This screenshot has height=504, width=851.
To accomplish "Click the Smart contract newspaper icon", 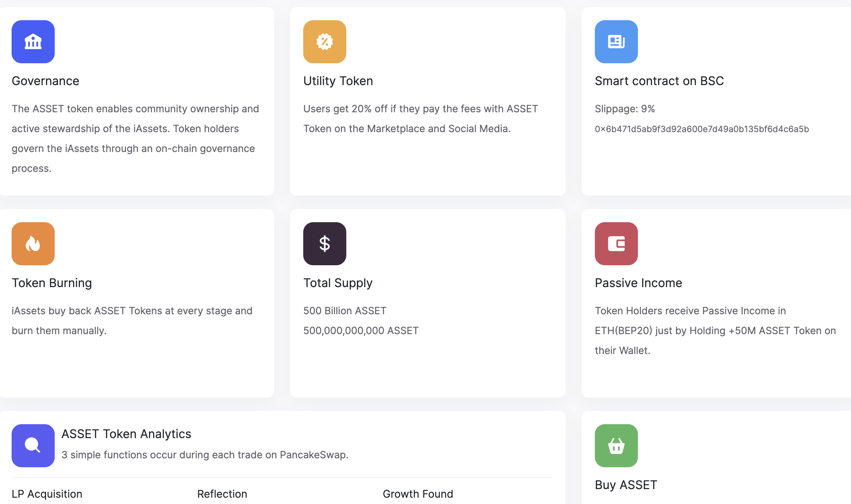I will click(x=616, y=42).
